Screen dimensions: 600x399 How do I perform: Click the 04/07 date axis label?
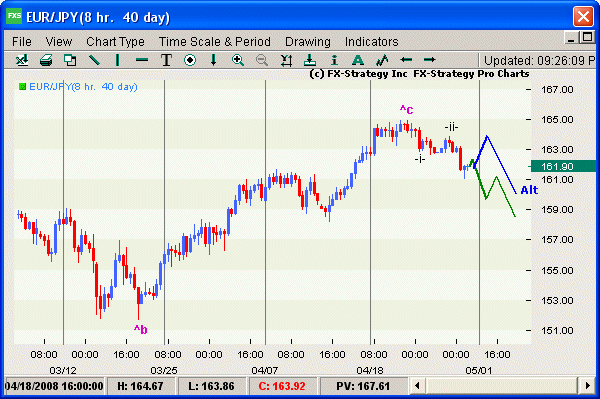click(264, 370)
